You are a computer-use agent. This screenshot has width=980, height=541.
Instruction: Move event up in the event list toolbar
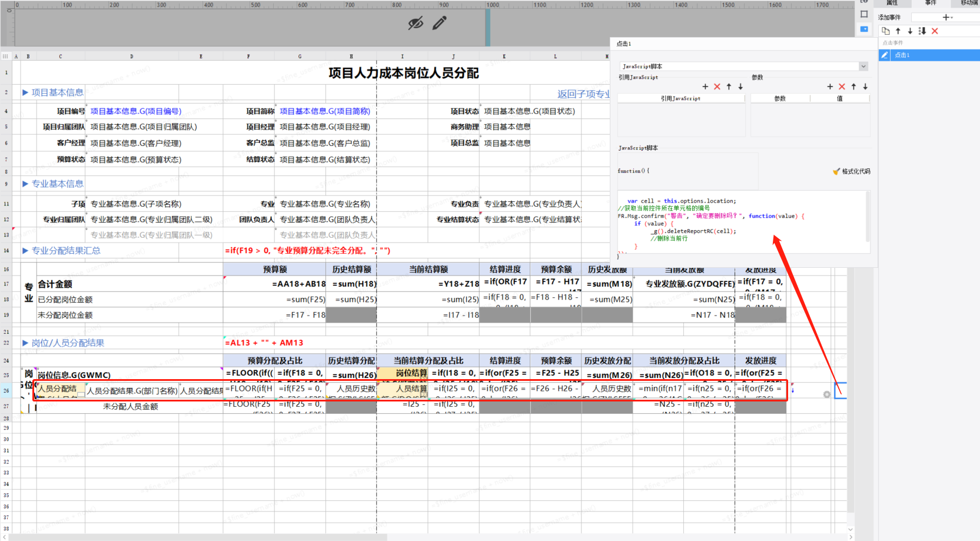(898, 31)
